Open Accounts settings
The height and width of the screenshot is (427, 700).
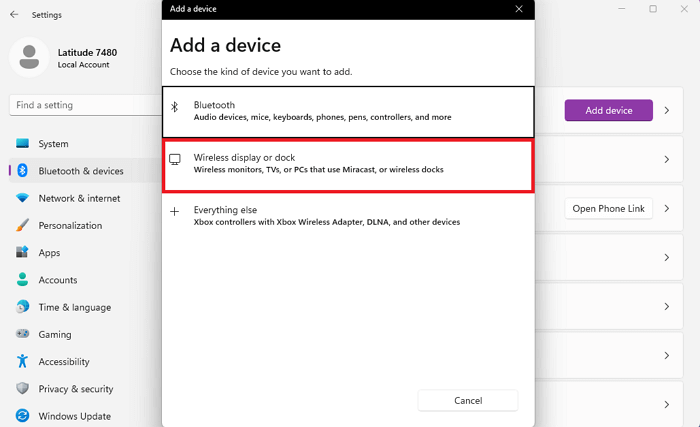click(85, 280)
